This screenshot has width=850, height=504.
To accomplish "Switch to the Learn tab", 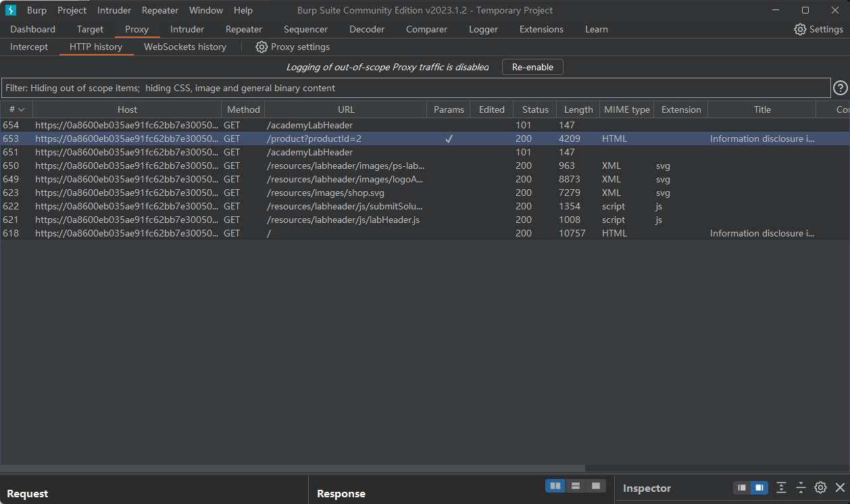I will coord(597,29).
